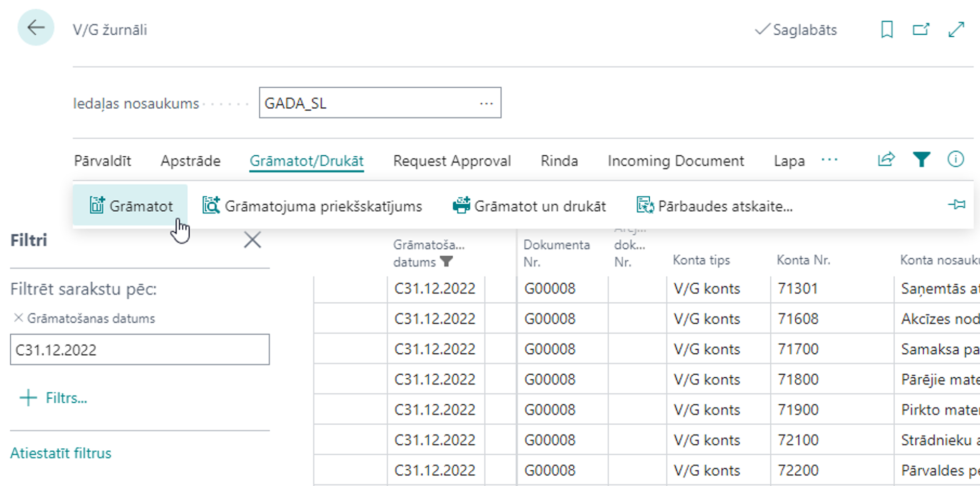Open the information factbox icon
The height and width of the screenshot is (486, 980).
point(955,160)
